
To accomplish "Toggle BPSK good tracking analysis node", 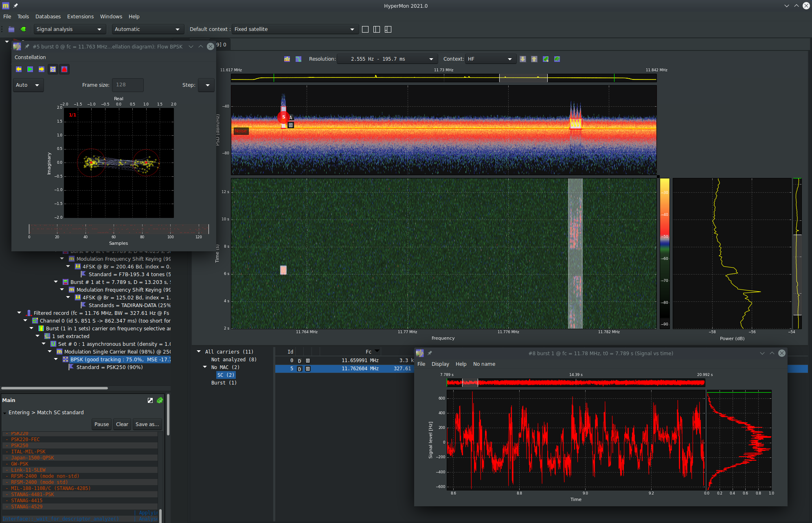I will pyautogui.click(x=53, y=359).
